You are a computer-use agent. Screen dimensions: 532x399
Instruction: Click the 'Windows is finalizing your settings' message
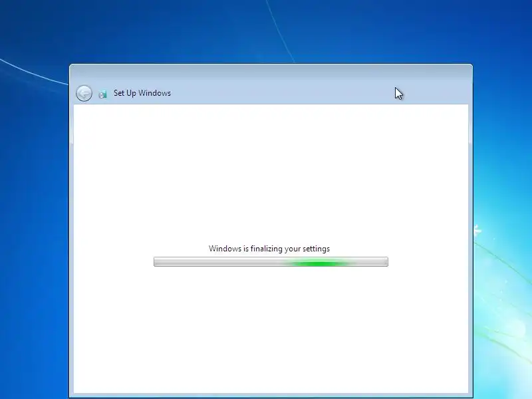[269, 249]
